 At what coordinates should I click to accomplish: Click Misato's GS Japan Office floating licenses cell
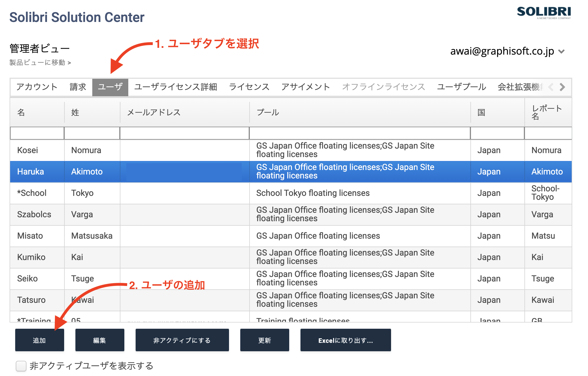[x=360, y=236]
